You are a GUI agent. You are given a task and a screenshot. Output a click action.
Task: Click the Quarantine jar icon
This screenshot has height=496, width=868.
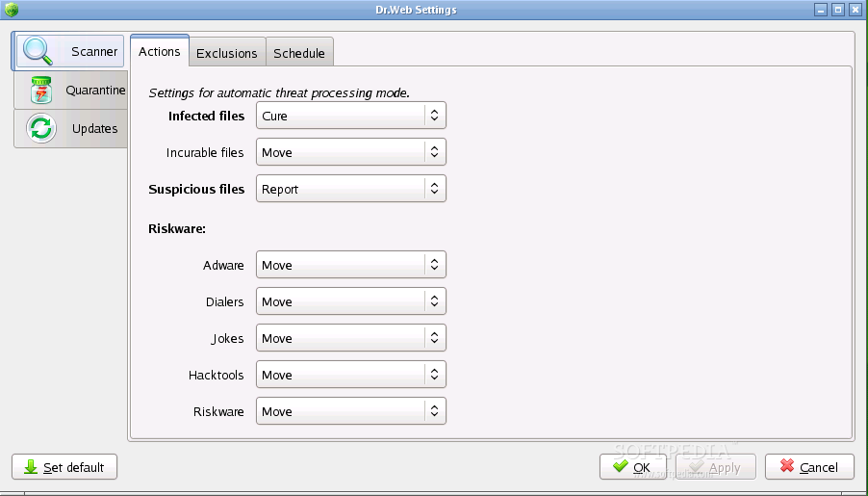coord(41,90)
